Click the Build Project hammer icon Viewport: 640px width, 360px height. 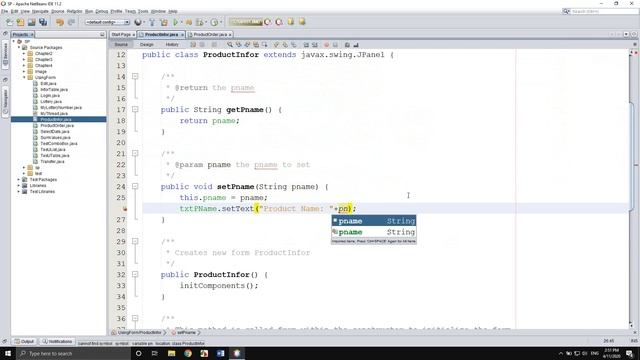coord(152,22)
